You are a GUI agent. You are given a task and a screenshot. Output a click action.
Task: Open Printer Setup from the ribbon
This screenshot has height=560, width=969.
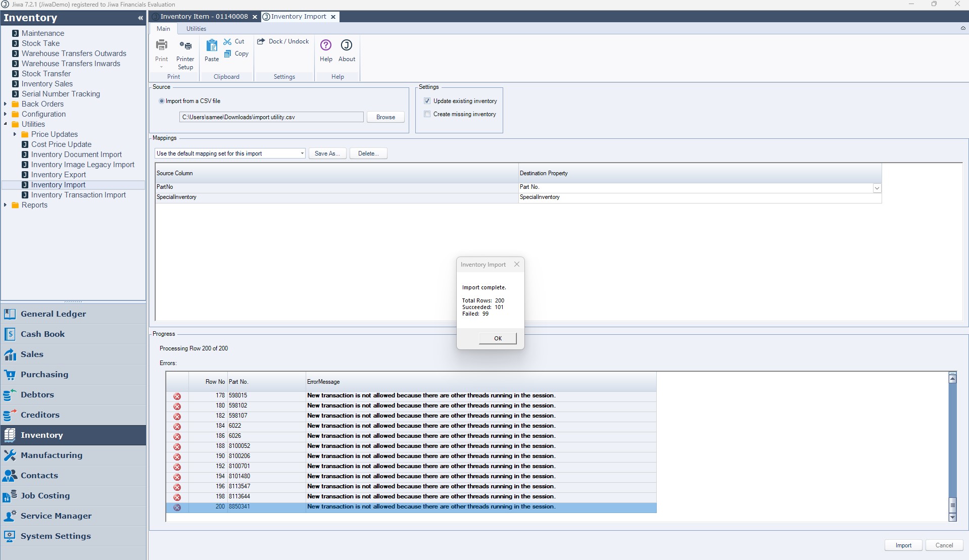pyautogui.click(x=185, y=46)
